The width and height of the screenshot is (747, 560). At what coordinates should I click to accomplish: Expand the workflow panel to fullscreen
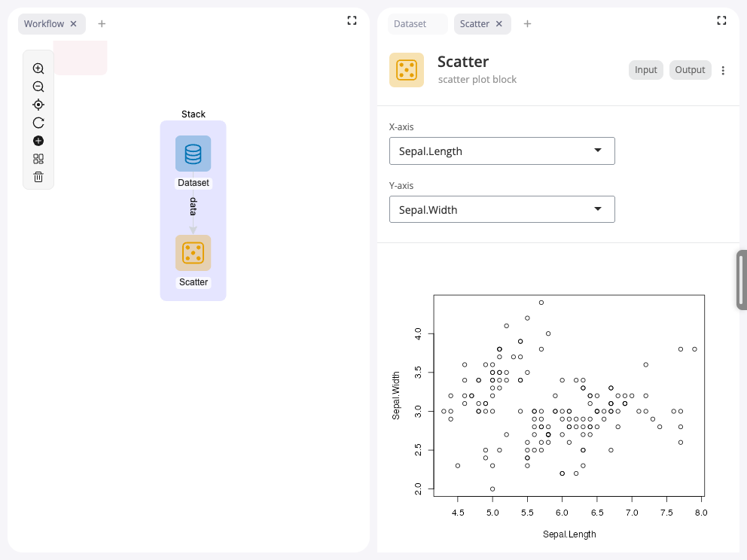tap(352, 20)
